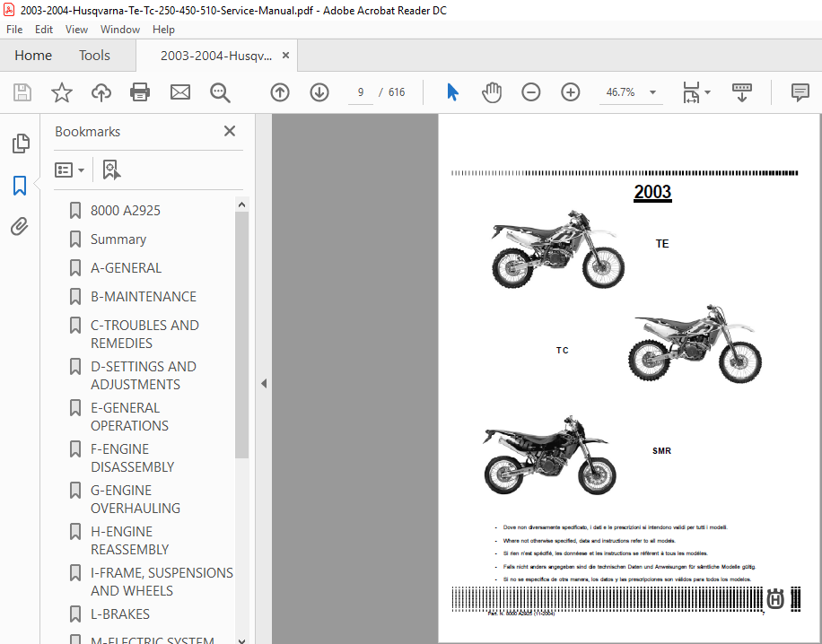Open the zoom level 46.7% dropdown
The image size is (822, 644).
[652, 92]
